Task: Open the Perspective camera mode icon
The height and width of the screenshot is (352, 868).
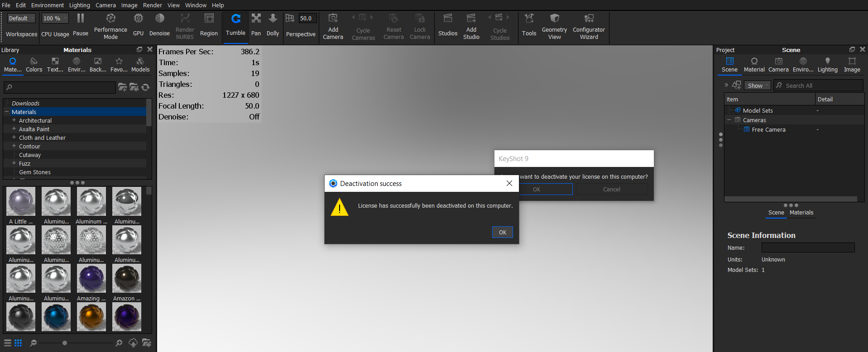Action: (x=290, y=19)
